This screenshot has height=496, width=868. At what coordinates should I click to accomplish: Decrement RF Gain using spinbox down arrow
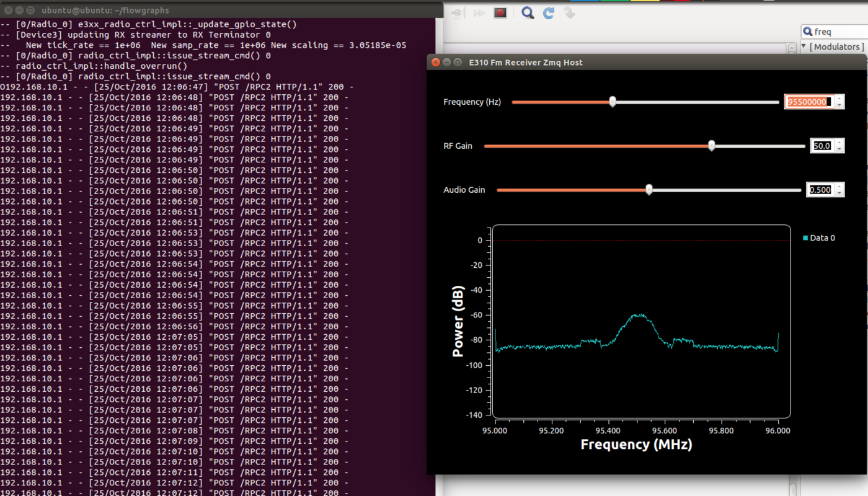click(839, 149)
